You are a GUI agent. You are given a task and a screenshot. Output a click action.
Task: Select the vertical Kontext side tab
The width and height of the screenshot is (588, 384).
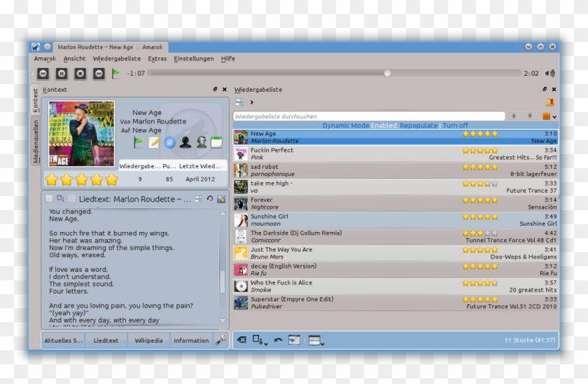pos(35,100)
